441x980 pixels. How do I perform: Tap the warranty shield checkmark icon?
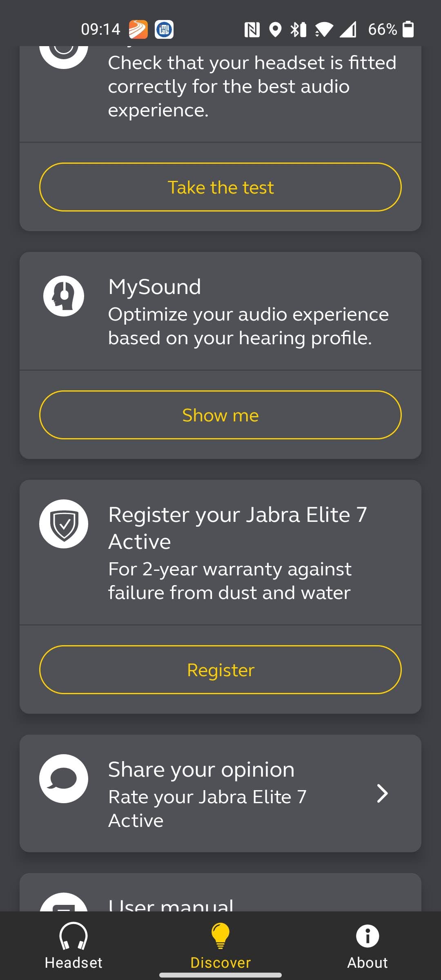64,524
